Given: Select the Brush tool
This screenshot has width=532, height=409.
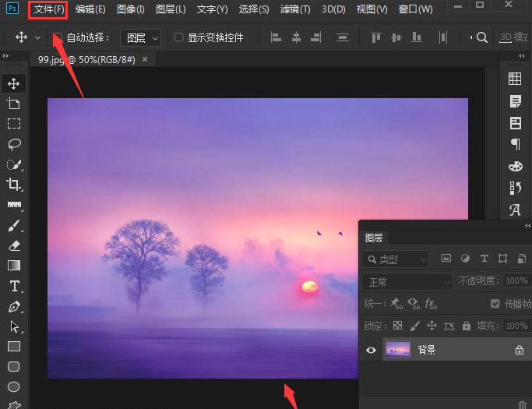Looking at the screenshot, I should [x=14, y=225].
